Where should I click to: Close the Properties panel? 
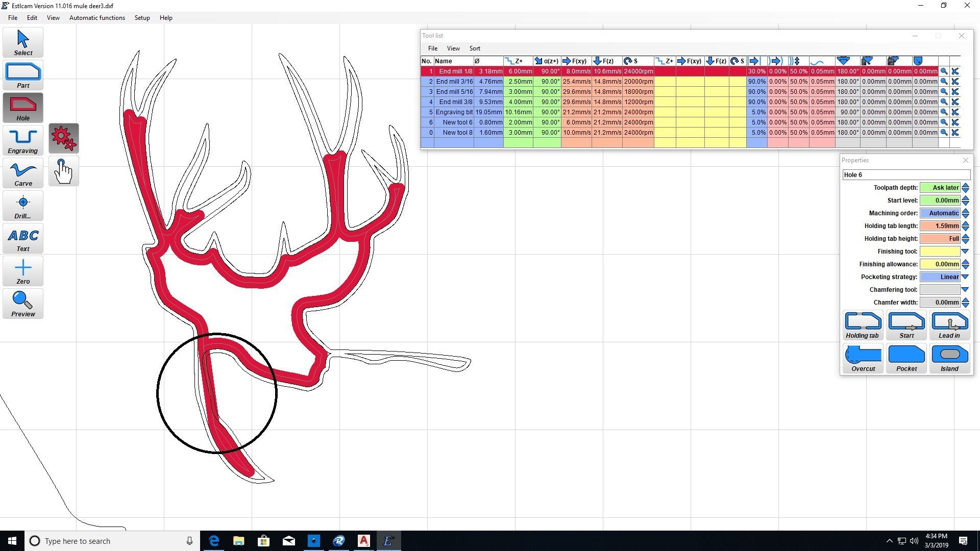[x=965, y=160]
